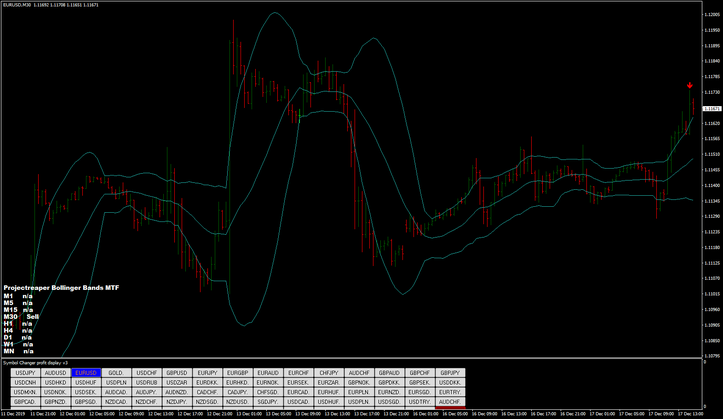Viewport: 723px width, 419px height.
Task: Click the red sell arrow on chart
Action: tap(690, 85)
